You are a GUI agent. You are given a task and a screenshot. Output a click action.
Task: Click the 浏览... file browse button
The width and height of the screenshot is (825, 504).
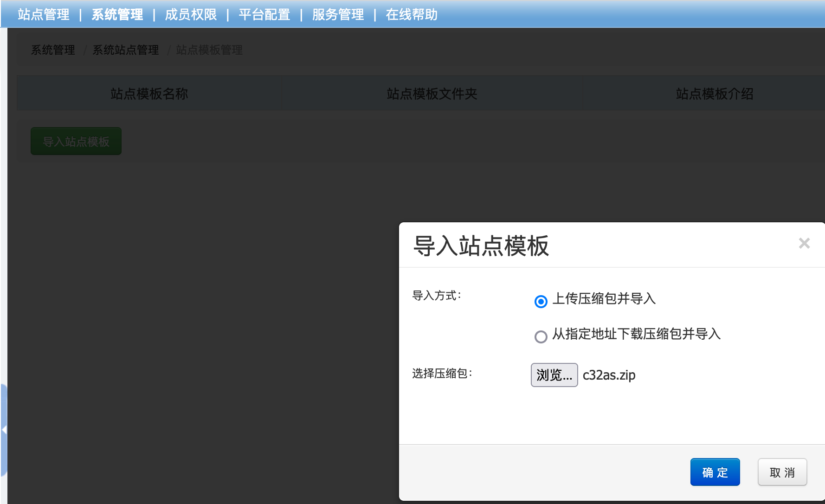(554, 375)
